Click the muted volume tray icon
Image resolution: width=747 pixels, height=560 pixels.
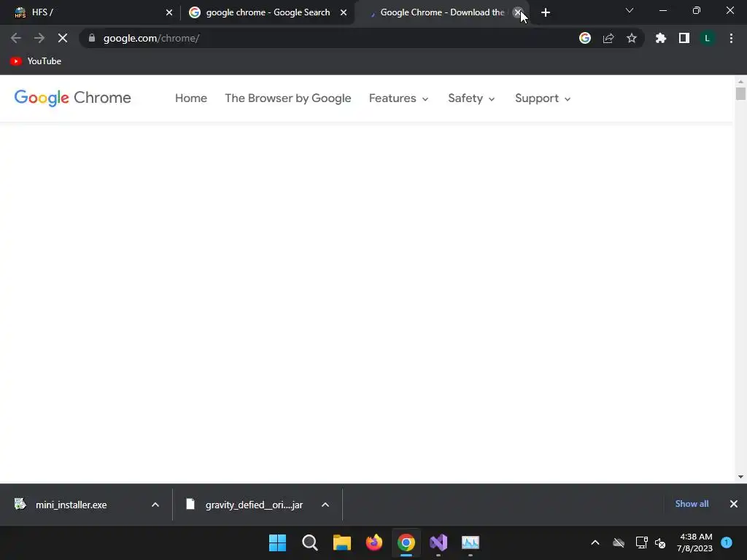click(x=660, y=542)
